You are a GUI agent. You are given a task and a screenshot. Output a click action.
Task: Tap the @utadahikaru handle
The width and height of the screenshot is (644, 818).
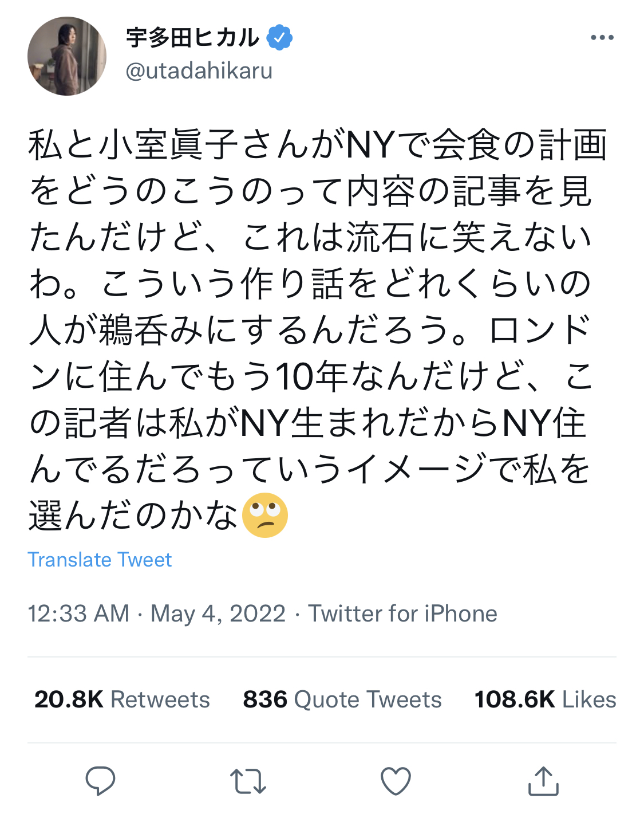(x=199, y=71)
